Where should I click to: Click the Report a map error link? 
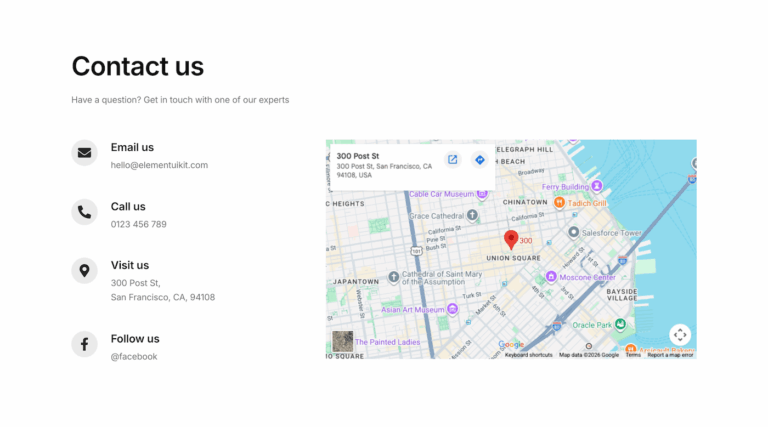[x=671, y=355]
